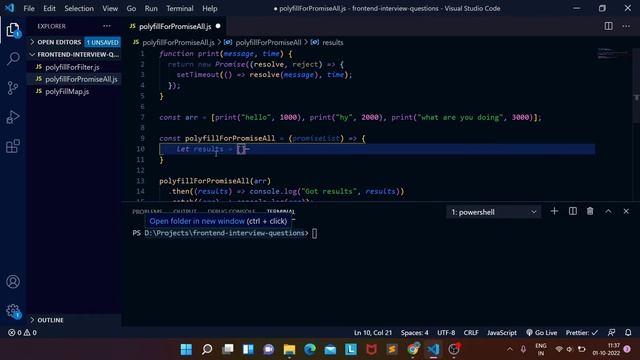The image size is (640, 360).
Task: Open the Edit menu
Action: point(49,8)
